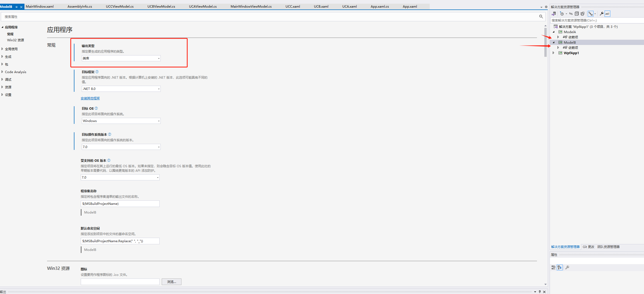Toggle Alphabetical sort in Properties panel
The height and width of the screenshot is (294, 644).
(560, 267)
